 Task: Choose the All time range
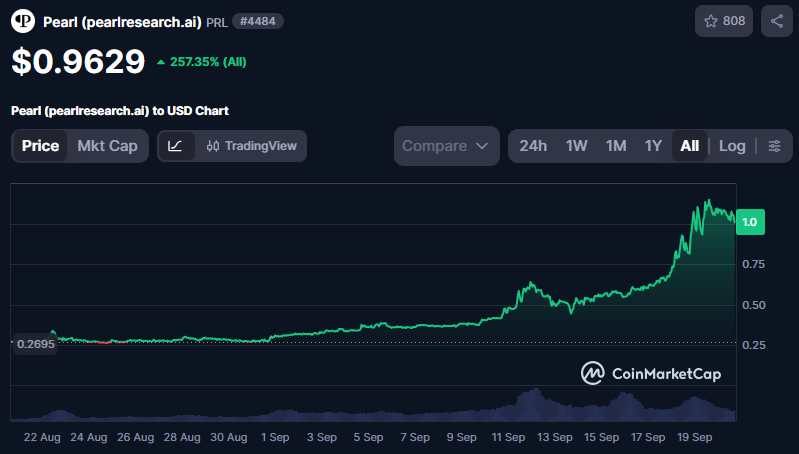click(x=689, y=146)
